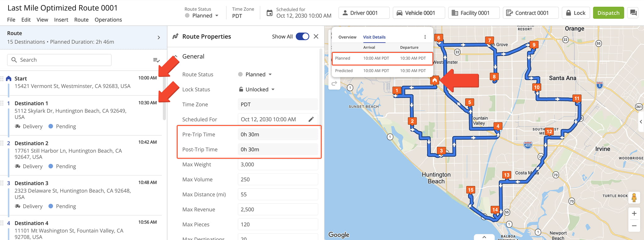Click the Start home icon in route list
Screen dimensions: 644x240
point(9,78)
